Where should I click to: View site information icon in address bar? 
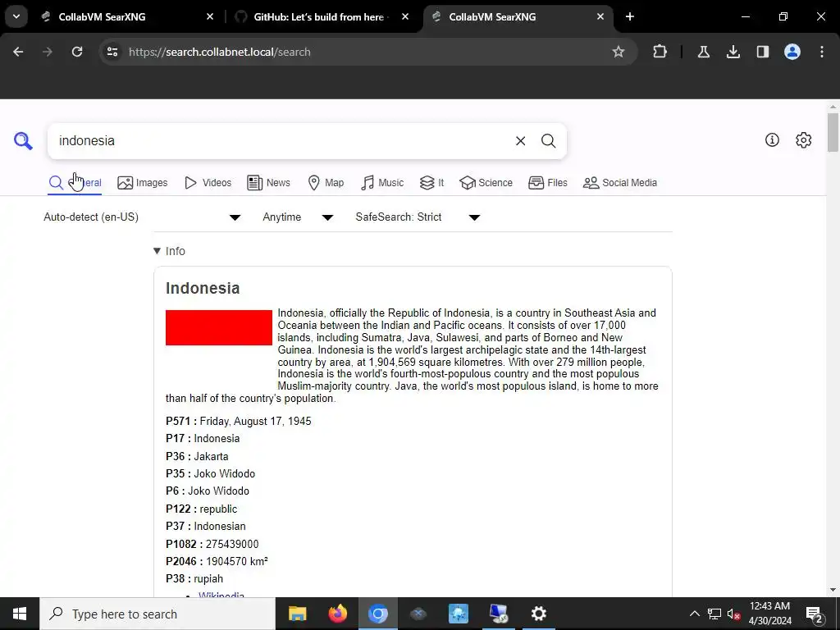[x=112, y=52]
